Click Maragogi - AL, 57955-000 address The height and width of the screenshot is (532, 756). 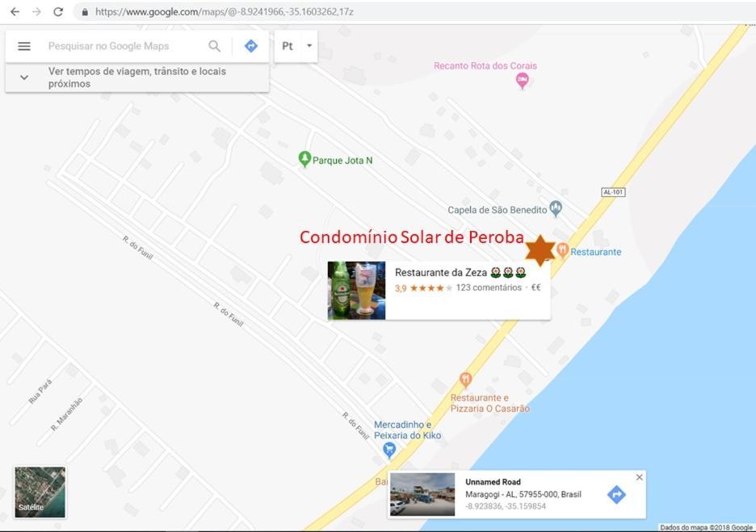(x=523, y=494)
